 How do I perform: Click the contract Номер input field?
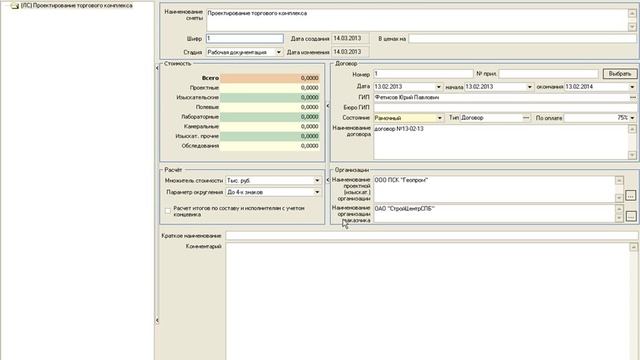[x=423, y=74]
